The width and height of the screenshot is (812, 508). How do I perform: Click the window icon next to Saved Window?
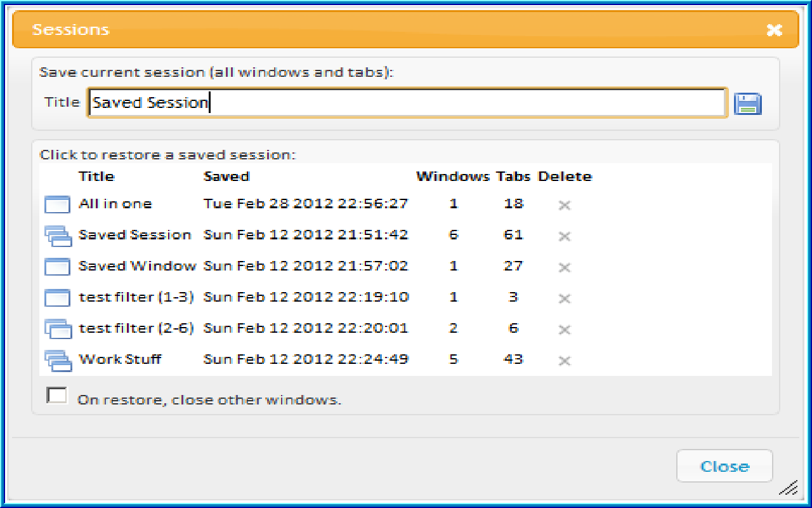57,267
